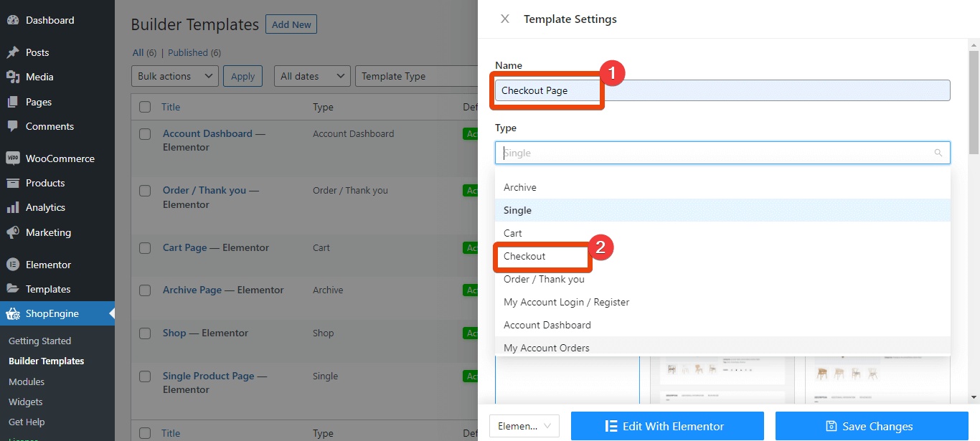Select the Account Dashboard template checkbox
Viewport: 980px width, 441px height.
[x=144, y=133]
